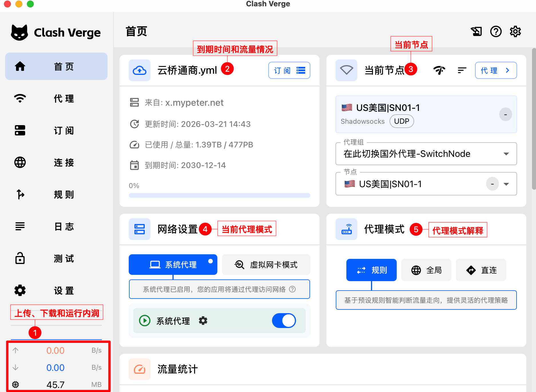The image size is (536, 392).
Task: Go to the 代理 proxies sidebar page
Action: [x=56, y=98]
